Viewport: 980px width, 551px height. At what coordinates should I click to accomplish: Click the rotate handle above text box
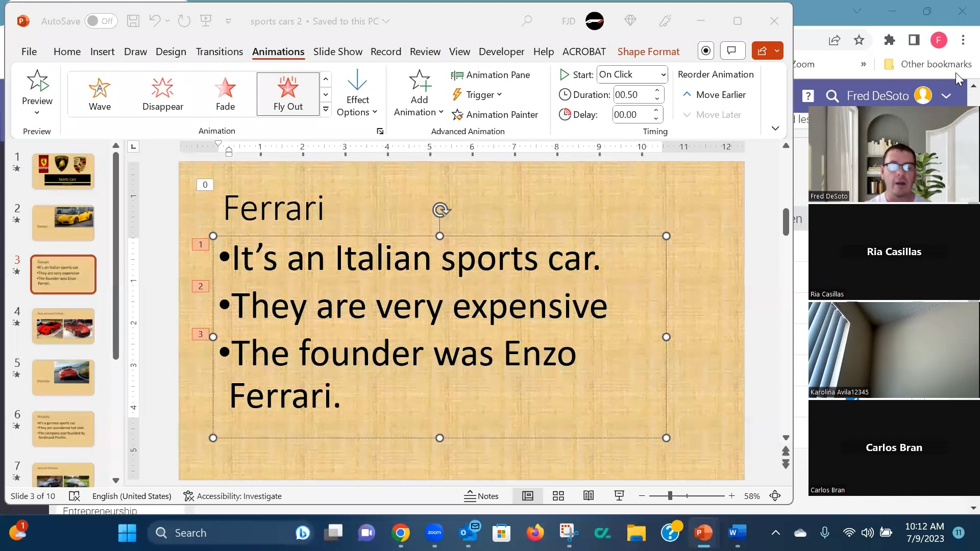[440, 210]
